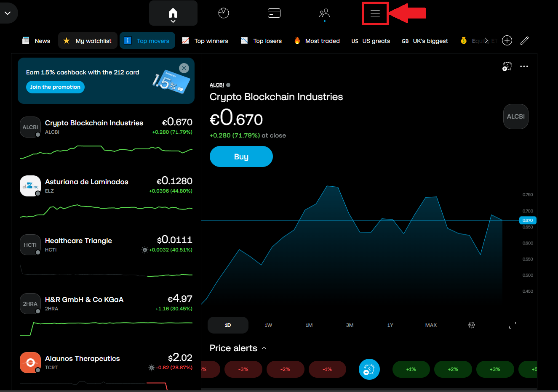Set a +1% price alert
Screen dimensions: 558x392
[411, 369]
